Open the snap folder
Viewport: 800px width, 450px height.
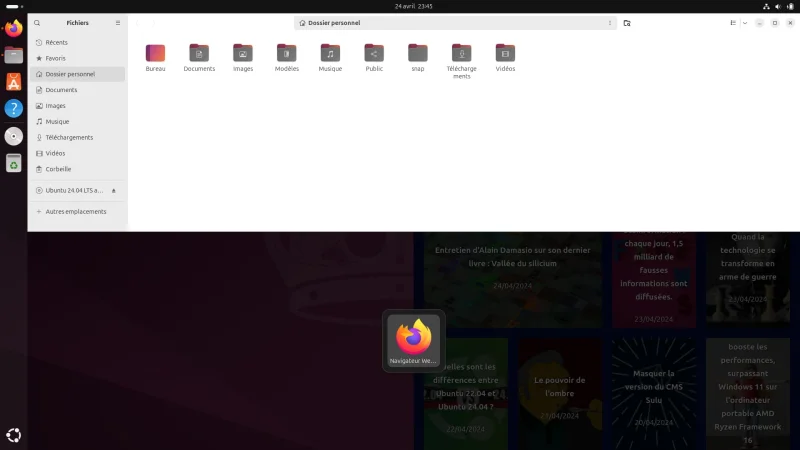point(417,53)
